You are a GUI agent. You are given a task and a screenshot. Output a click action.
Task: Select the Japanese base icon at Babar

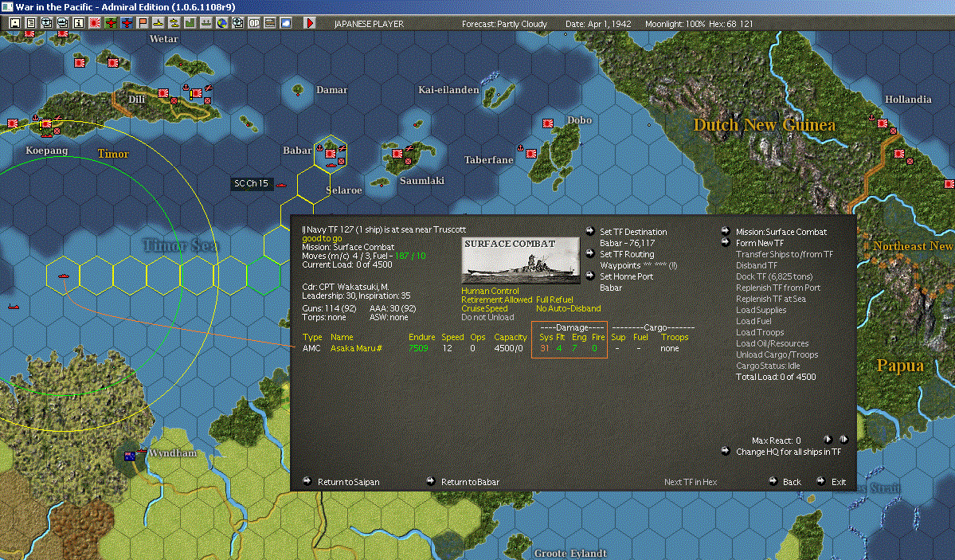click(330, 154)
